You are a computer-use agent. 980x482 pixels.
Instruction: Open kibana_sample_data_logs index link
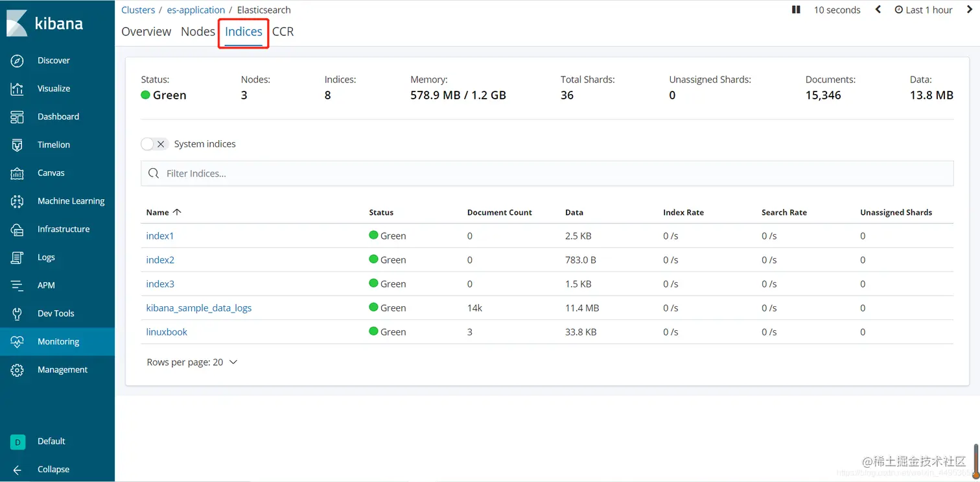click(199, 307)
